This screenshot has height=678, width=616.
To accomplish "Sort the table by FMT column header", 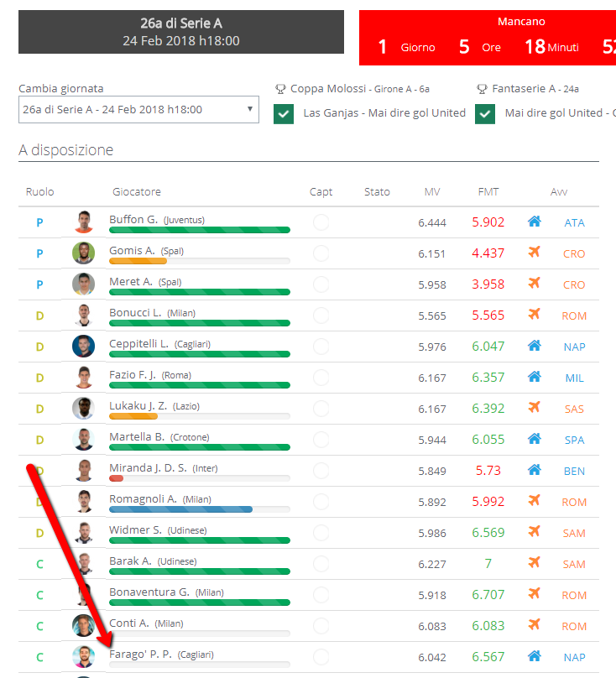I will [x=488, y=192].
